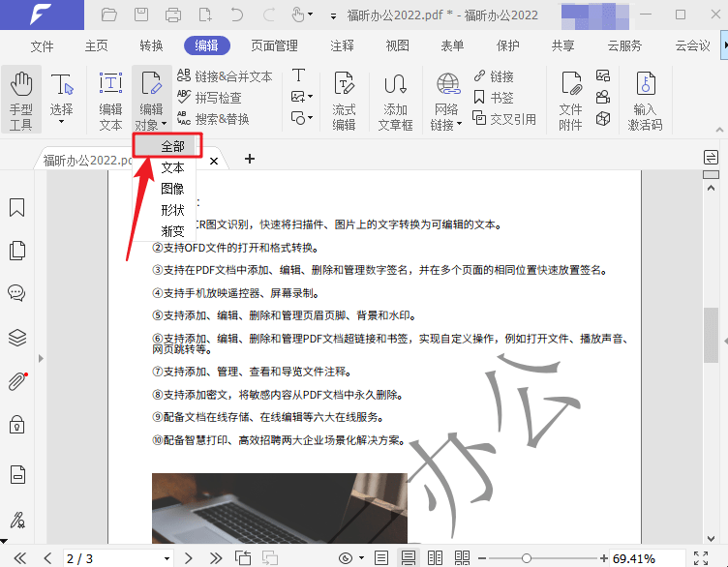The width and height of the screenshot is (728, 567).
Task: Switch to the 注释 (Comment) ribbon tab
Action: 342,45
